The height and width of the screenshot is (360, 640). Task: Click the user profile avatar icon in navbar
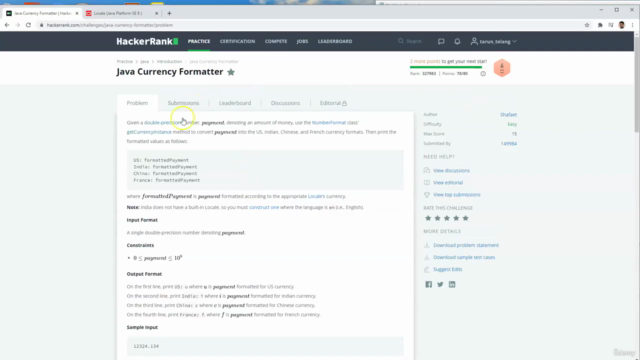click(474, 41)
